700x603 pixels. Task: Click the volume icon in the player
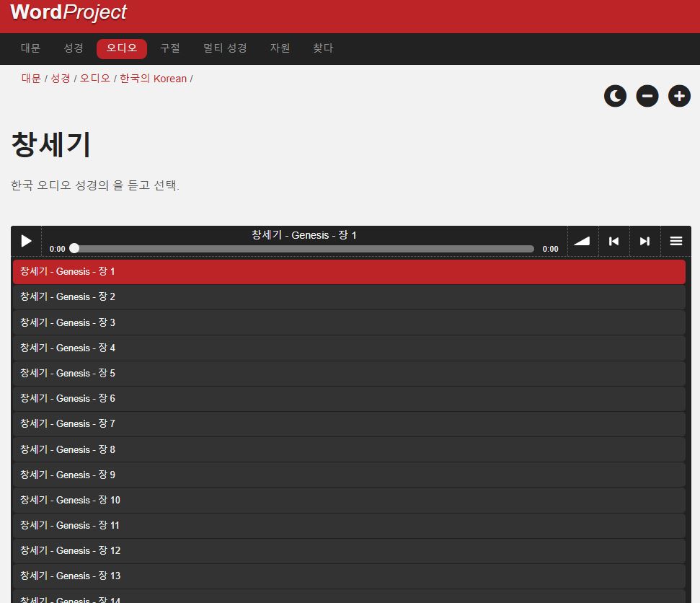tap(582, 241)
